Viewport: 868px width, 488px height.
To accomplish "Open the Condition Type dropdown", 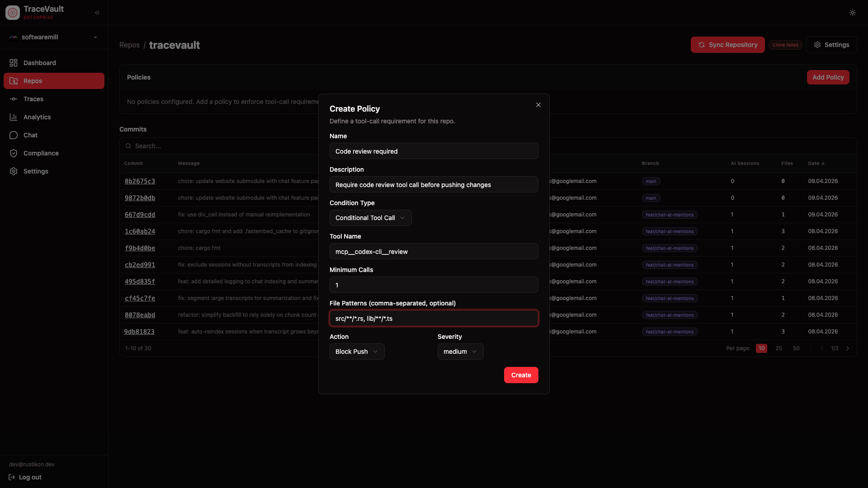I will tap(370, 218).
